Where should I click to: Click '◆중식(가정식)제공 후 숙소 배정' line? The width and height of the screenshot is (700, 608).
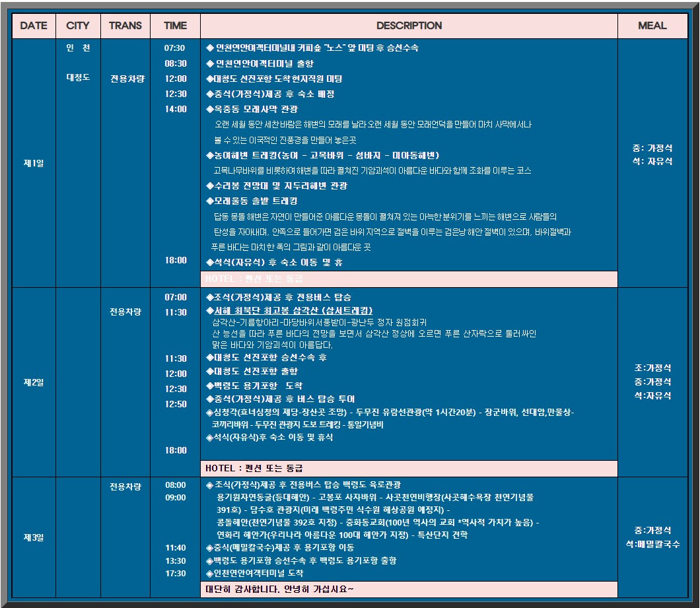click(270, 94)
